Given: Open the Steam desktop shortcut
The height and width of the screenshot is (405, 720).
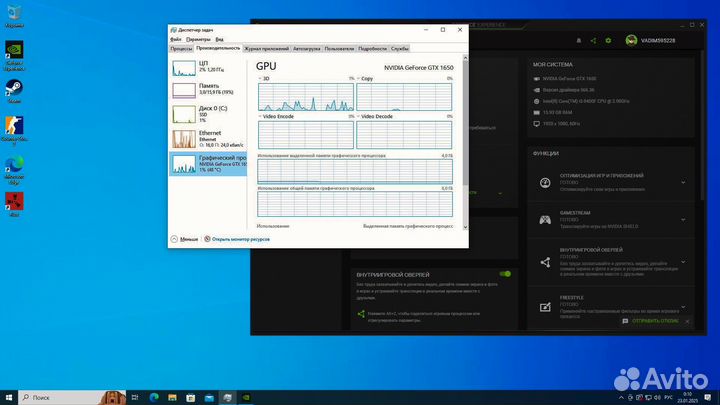Looking at the screenshot, I should [x=14, y=91].
